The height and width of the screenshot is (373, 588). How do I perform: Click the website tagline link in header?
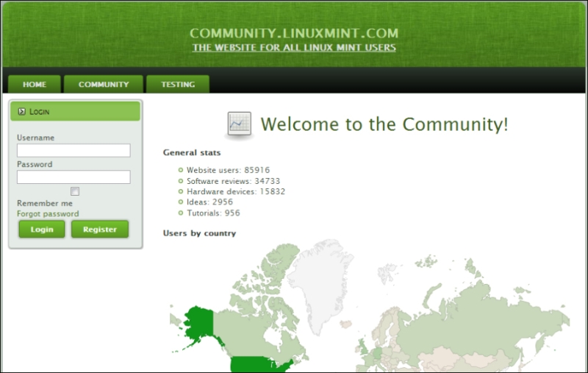click(294, 48)
